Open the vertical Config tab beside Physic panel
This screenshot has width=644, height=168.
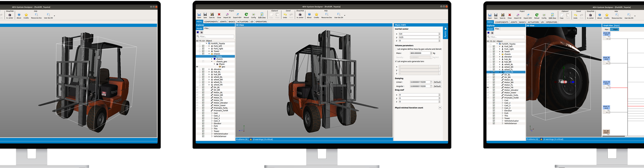445,33
